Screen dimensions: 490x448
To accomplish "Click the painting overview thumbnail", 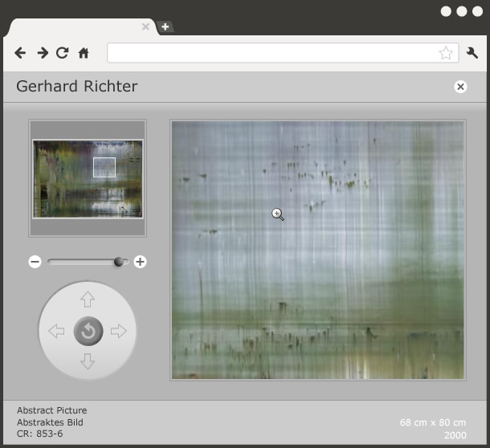I will click(88, 178).
